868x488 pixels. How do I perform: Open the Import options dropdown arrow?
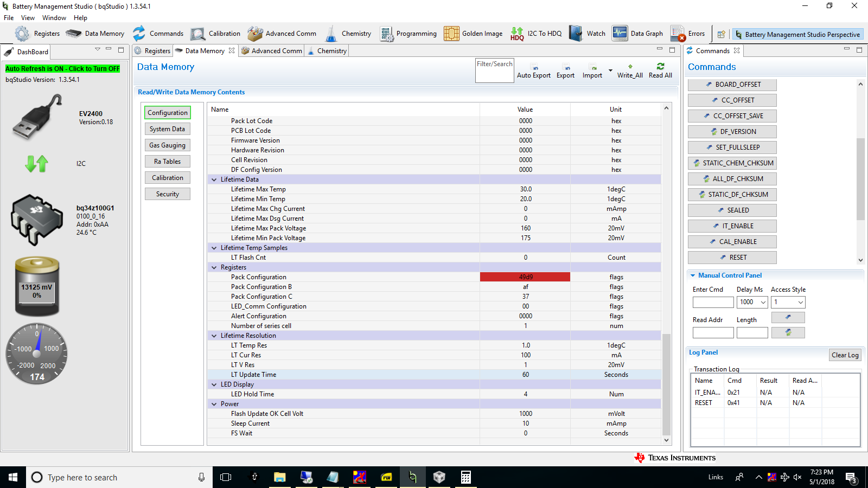pos(610,70)
